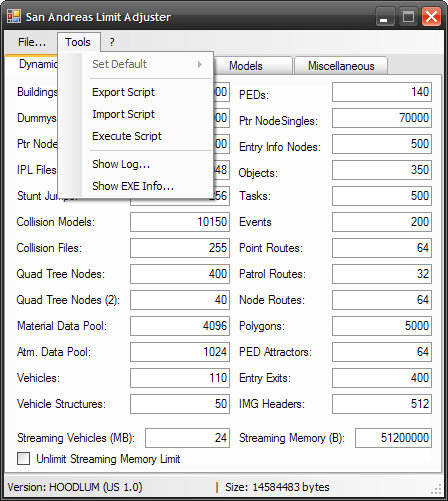Click the window resize grip corner
This screenshot has width=448, height=501.
(x=436, y=489)
